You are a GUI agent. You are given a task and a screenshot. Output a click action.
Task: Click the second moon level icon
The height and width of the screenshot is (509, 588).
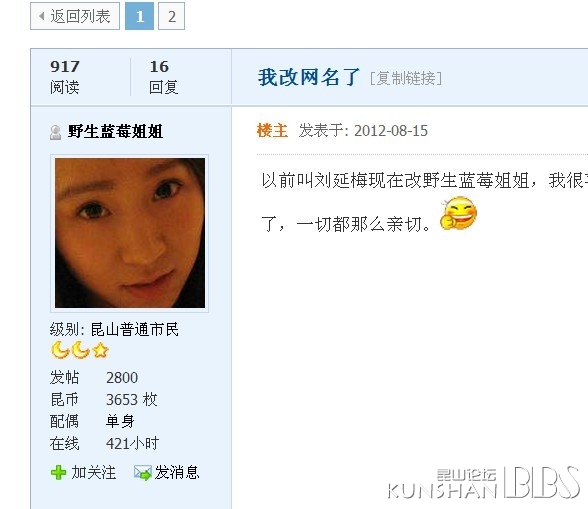[x=80, y=350]
